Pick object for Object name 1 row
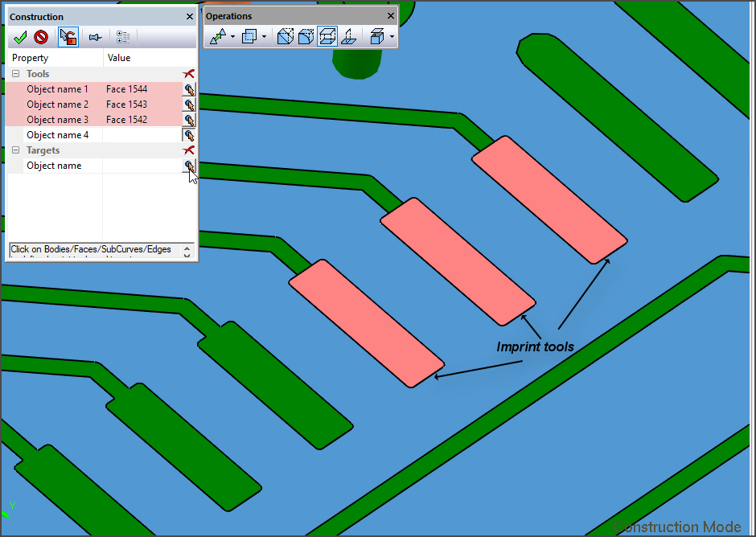This screenshot has width=756, height=537. pyautogui.click(x=189, y=89)
